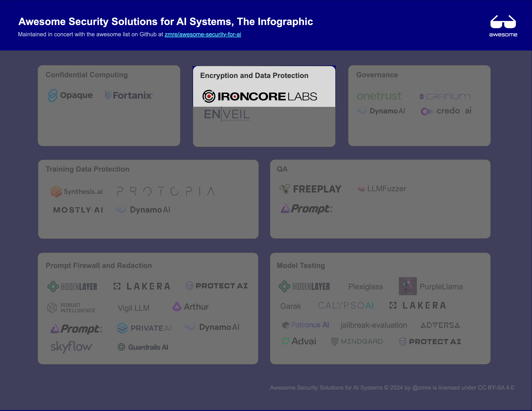The height and width of the screenshot is (411, 532).
Task: Click the Confidential Computing heading
Action: coord(87,75)
